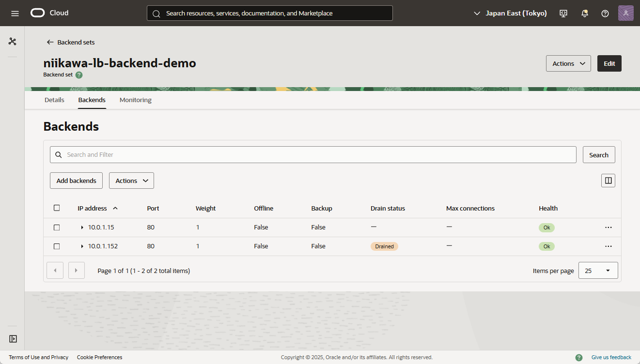
Task: Expand row details for 10.0.1.15
Action: [82, 227]
